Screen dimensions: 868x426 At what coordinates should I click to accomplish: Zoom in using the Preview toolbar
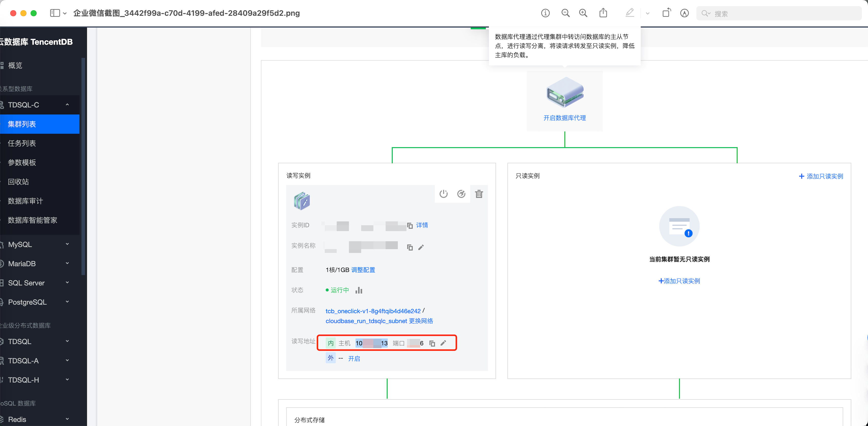pyautogui.click(x=583, y=13)
